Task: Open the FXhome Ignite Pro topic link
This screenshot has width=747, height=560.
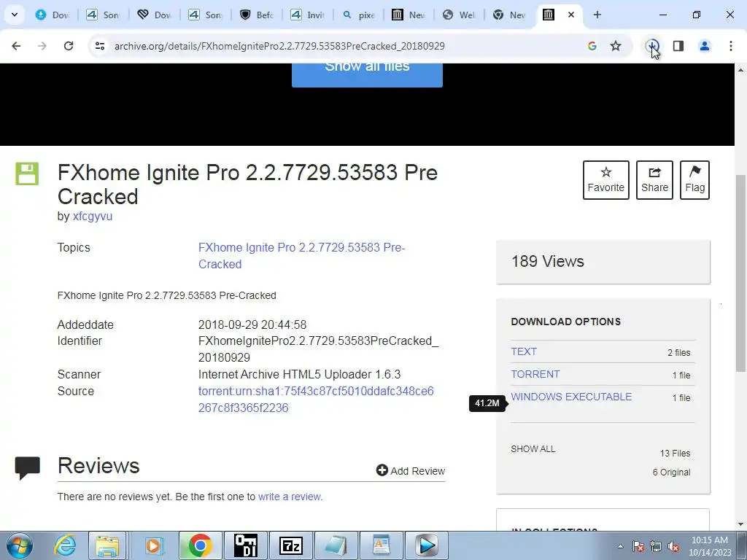Action: 301,256
